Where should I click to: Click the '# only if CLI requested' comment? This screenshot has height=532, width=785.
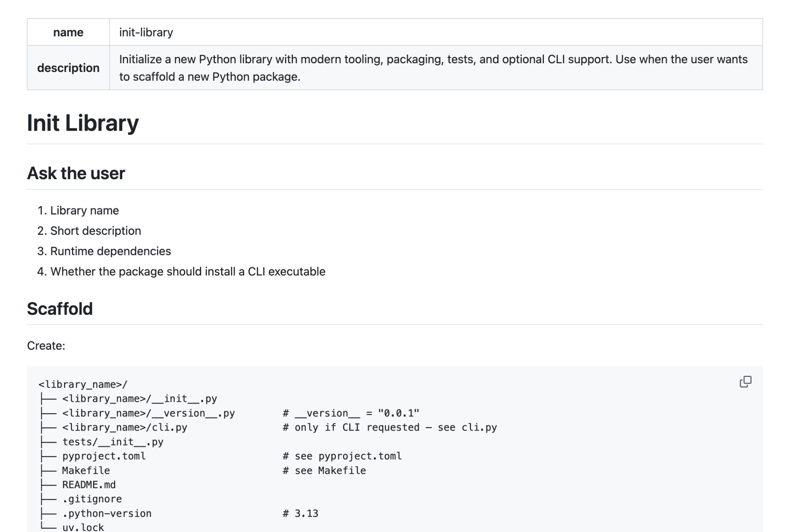point(389,427)
